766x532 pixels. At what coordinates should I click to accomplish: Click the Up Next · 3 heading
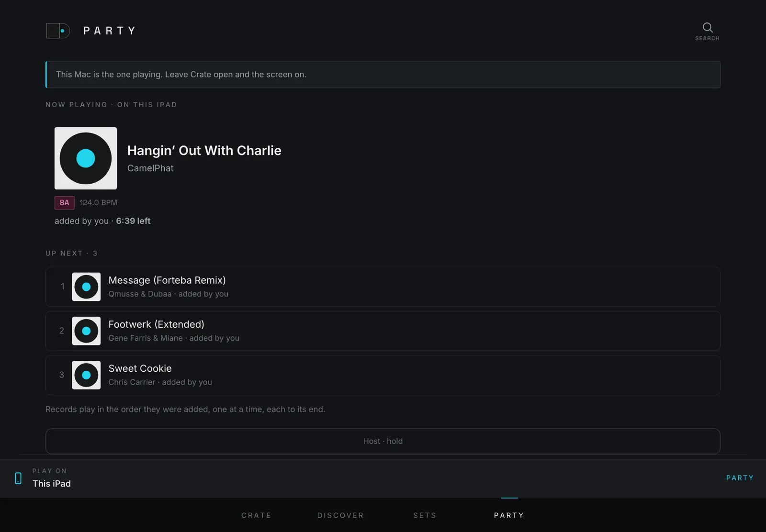click(x=71, y=253)
